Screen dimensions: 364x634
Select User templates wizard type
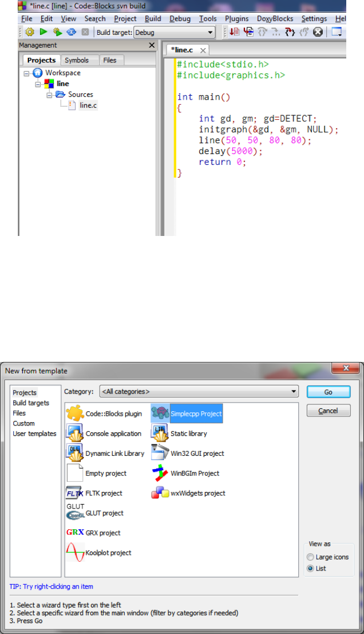[x=34, y=434]
